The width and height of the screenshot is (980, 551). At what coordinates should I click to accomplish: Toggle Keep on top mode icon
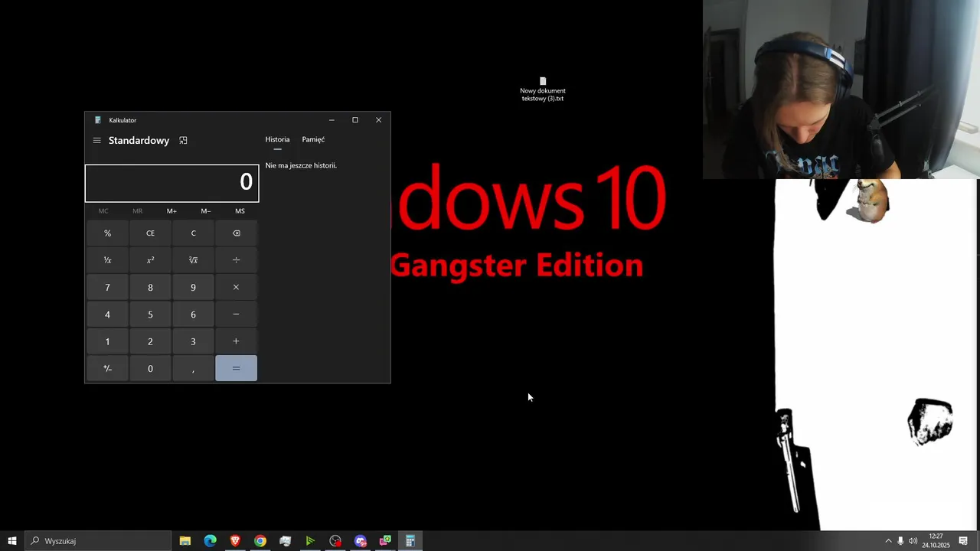[183, 141]
